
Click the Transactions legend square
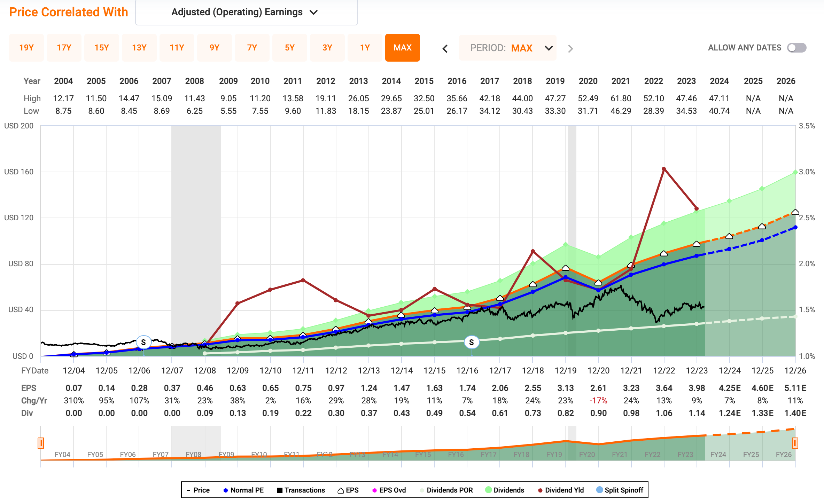pos(279,490)
